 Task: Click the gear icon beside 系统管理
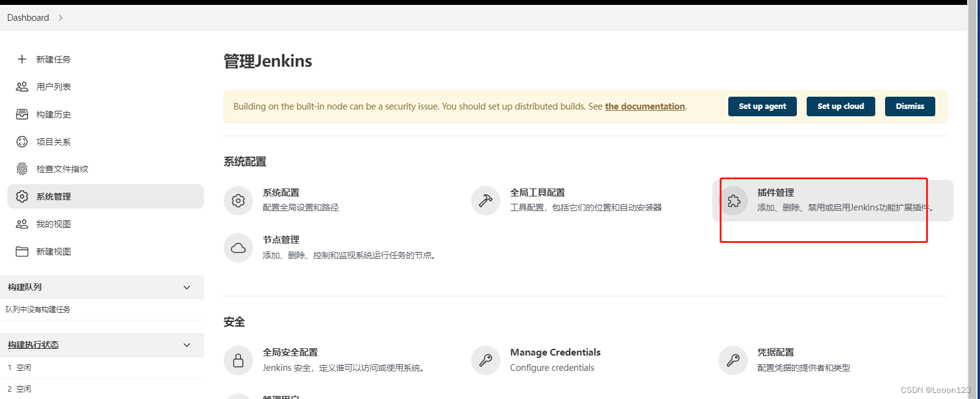[22, 196]
